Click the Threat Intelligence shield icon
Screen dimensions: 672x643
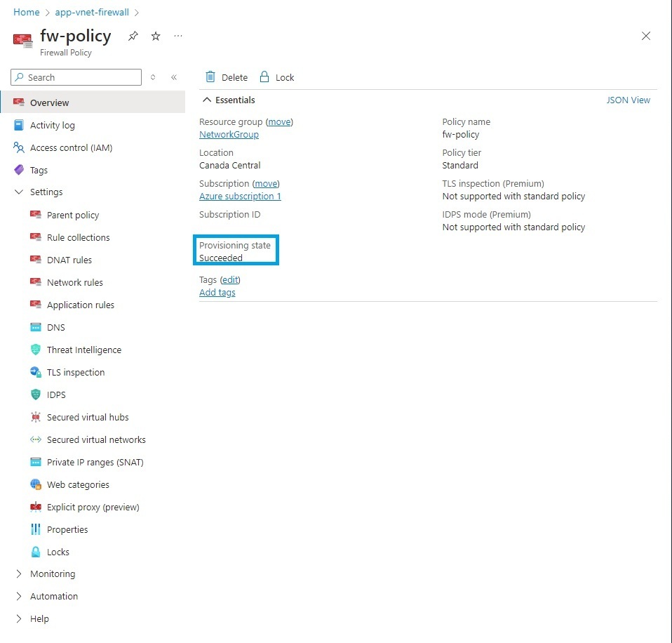36,350
